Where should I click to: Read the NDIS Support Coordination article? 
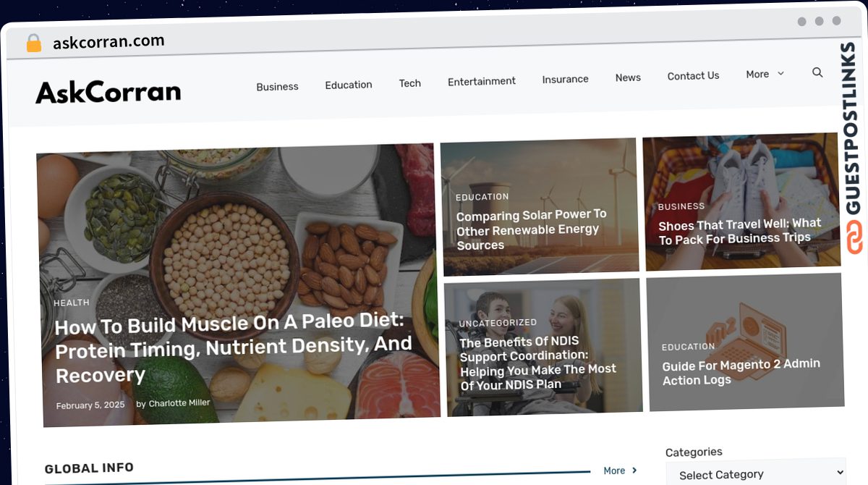(537, 363)
